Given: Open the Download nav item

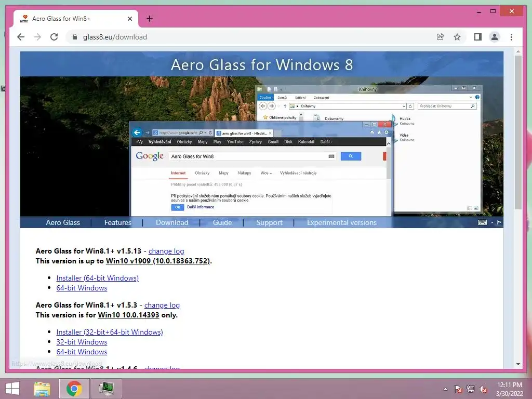Looking at the screenshot, I should click(x=172, y=222).
